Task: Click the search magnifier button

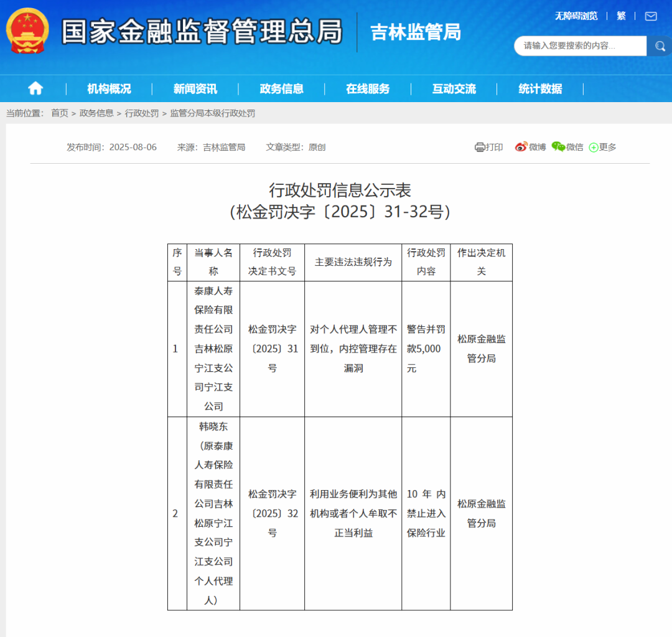Action: 660,46
